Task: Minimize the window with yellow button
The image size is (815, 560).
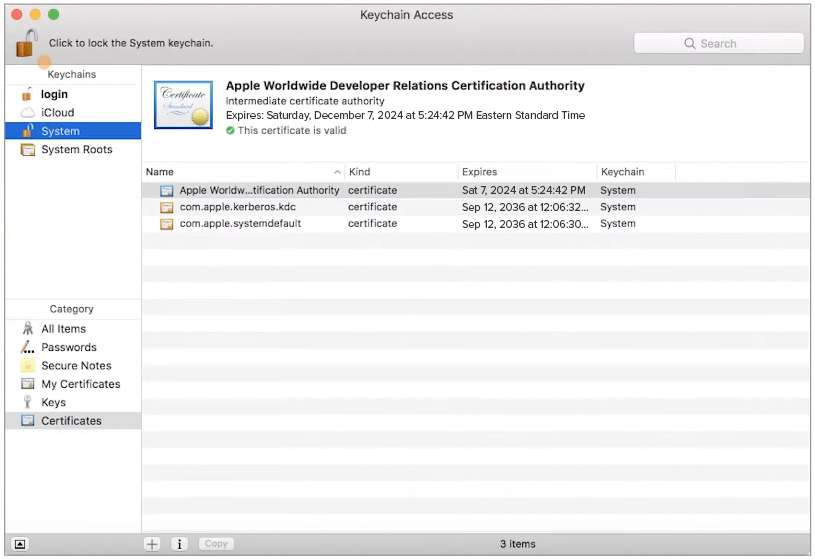Action: 35,15
